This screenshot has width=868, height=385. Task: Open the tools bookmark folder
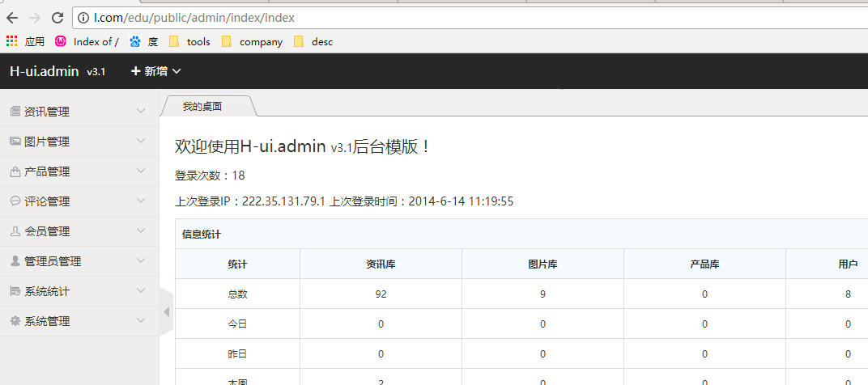click(190, 41)
